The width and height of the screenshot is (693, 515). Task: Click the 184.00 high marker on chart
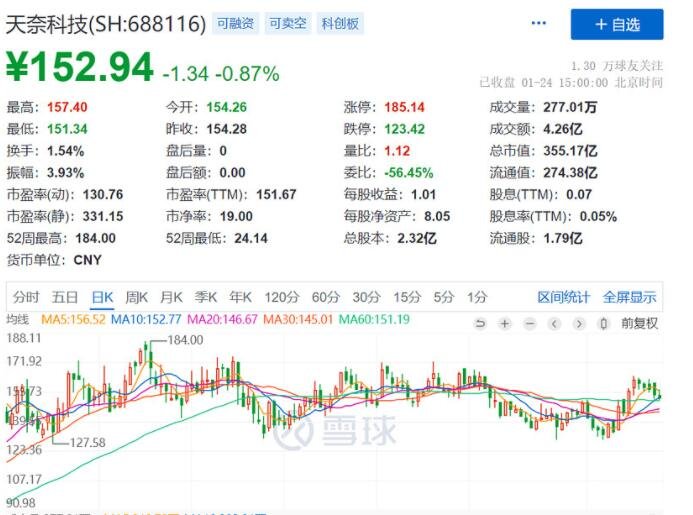(186, 340)
